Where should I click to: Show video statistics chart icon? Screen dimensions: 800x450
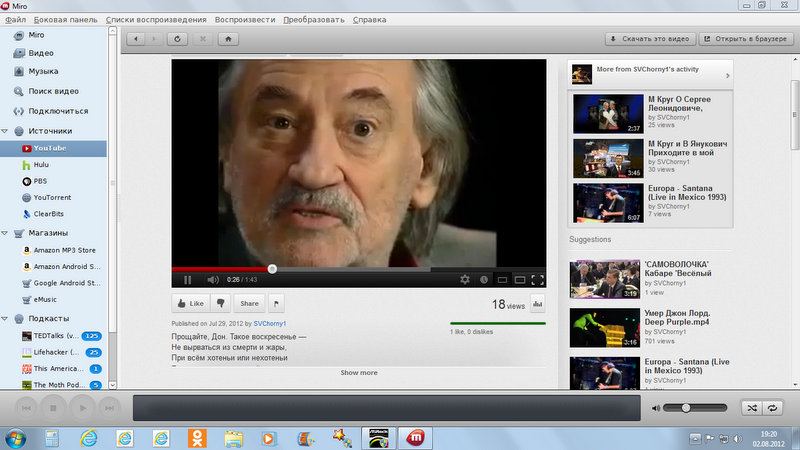coord(538,304)
